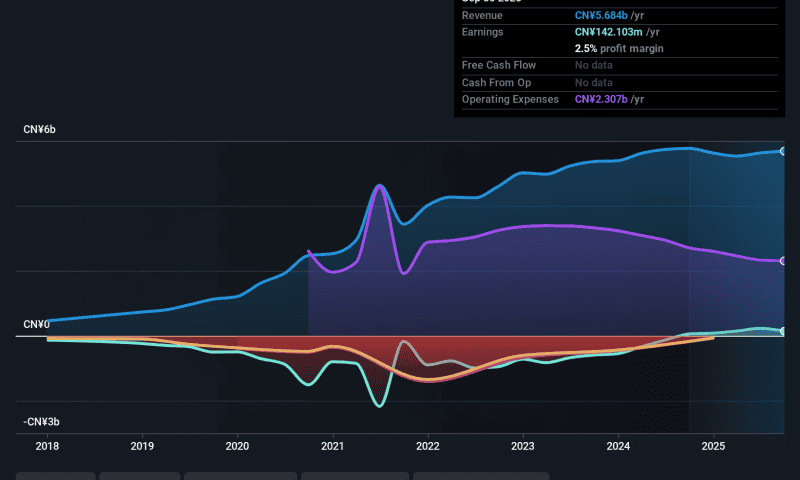This screenshot has height=480, width=800.
Task: Click the CN¥0 baseline axis label
Action: tap(37, 325)
